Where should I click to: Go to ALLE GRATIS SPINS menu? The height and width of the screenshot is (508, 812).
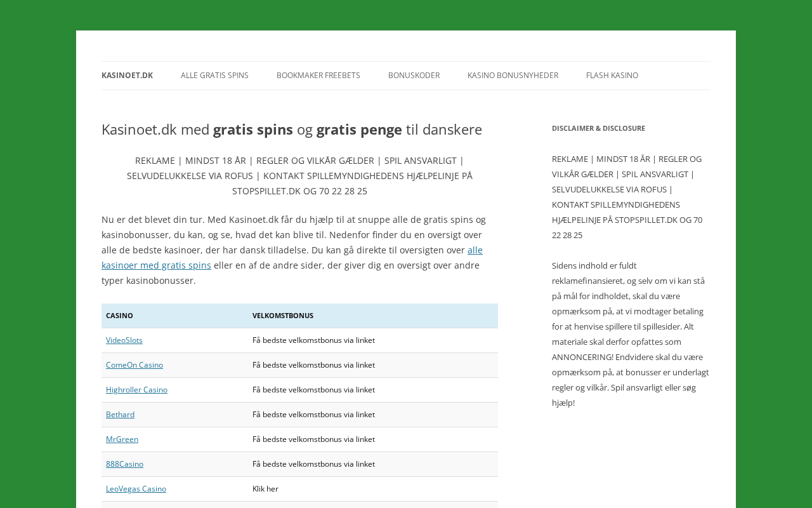214,76
